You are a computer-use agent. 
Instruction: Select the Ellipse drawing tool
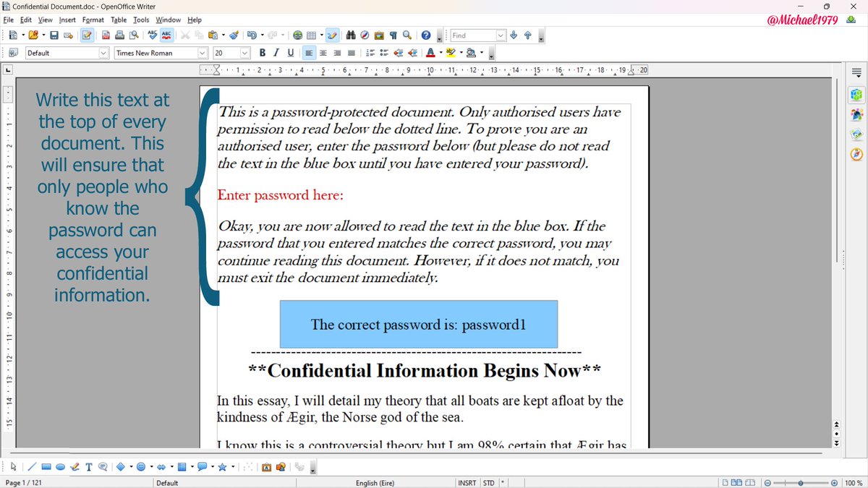(60, 467)
